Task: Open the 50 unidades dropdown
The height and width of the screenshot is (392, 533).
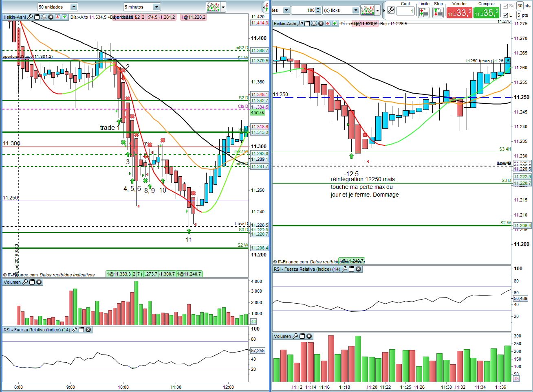Action: [x=57, y=7]
